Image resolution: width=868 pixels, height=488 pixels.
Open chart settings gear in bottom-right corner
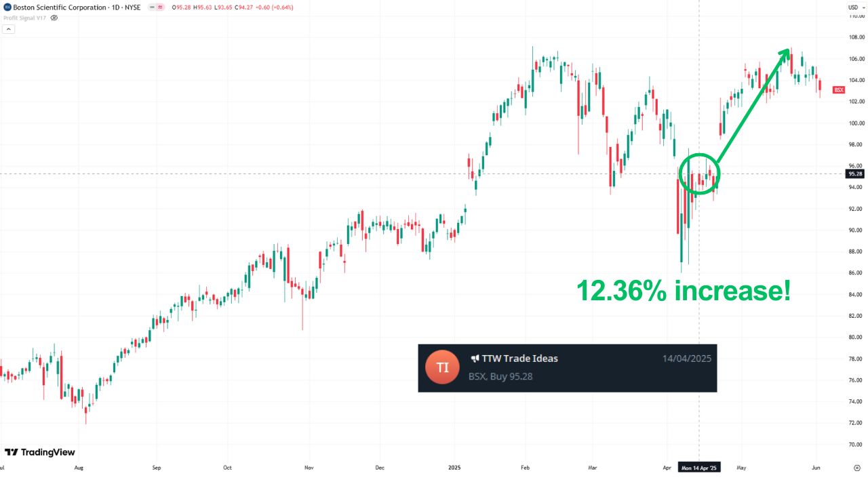pos(856,468)
